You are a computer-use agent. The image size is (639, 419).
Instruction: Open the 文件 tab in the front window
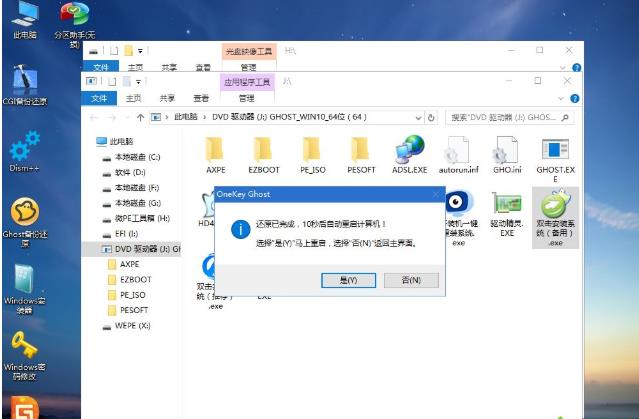pyautogui.click(x=99, y=98)
